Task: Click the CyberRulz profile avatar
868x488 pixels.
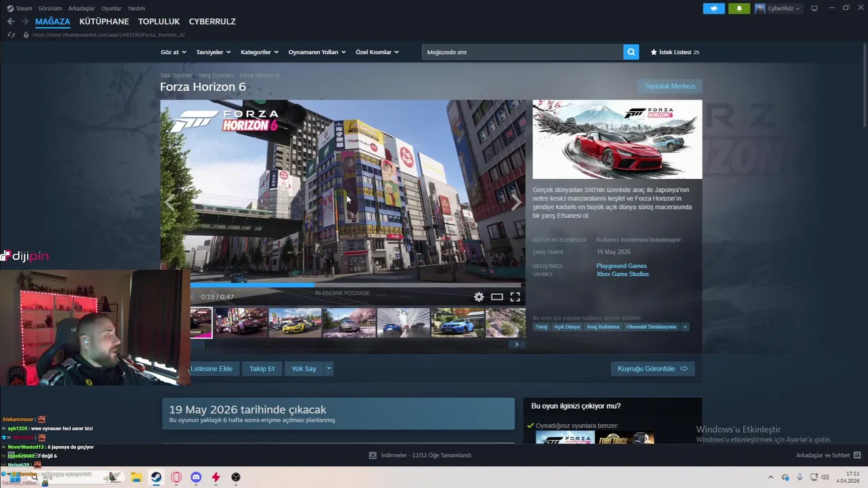Action: point(760,8)
